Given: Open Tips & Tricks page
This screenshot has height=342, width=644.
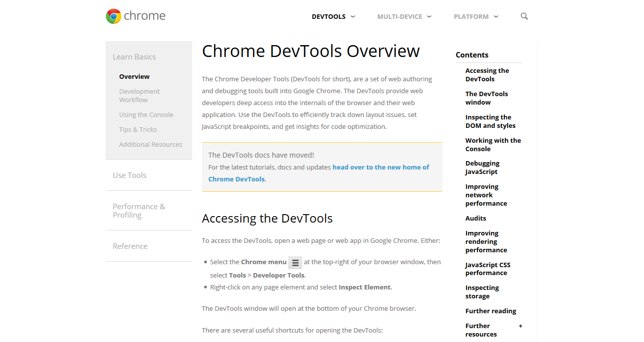Looking at the screenshot, I should click(x=138, y=129).
